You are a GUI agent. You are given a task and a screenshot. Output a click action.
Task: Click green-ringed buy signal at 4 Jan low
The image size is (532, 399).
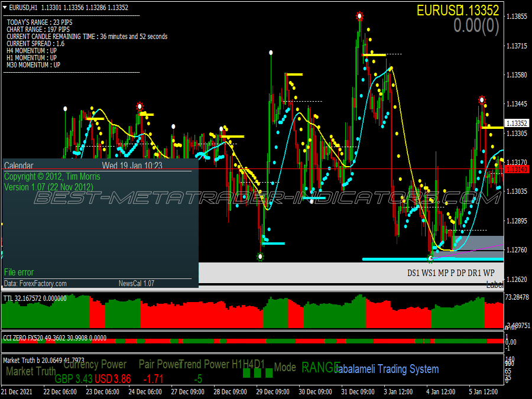(x=430, y=259)
